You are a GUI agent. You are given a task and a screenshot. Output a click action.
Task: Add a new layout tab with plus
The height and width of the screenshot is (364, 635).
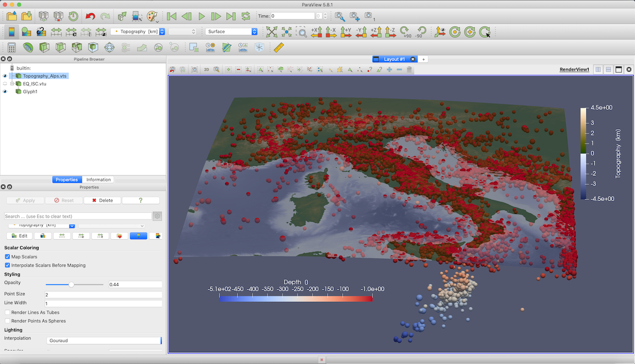point(423,59)
